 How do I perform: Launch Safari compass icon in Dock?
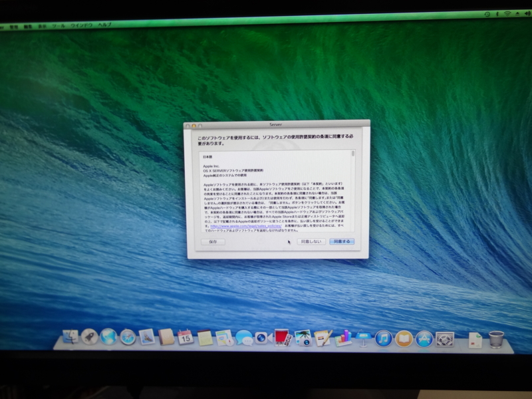(x=128, y=337)
